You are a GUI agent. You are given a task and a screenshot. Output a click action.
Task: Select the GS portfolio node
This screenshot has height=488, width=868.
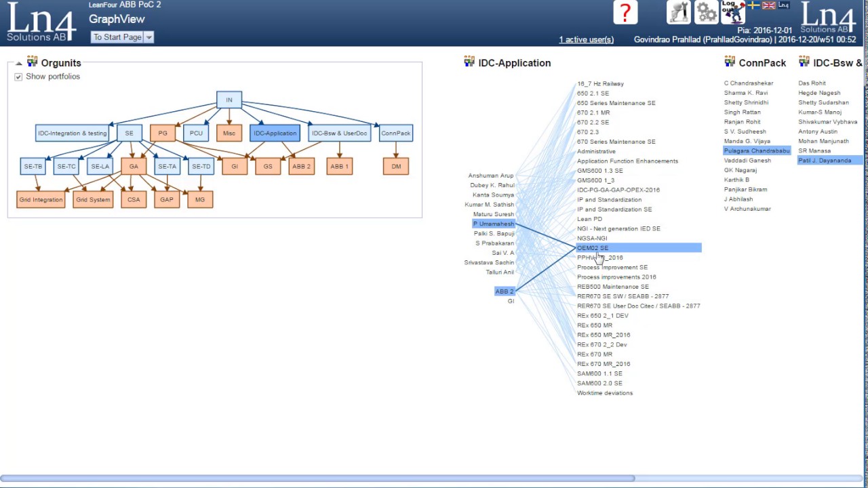pyautogui.click(x=268, y=166)
